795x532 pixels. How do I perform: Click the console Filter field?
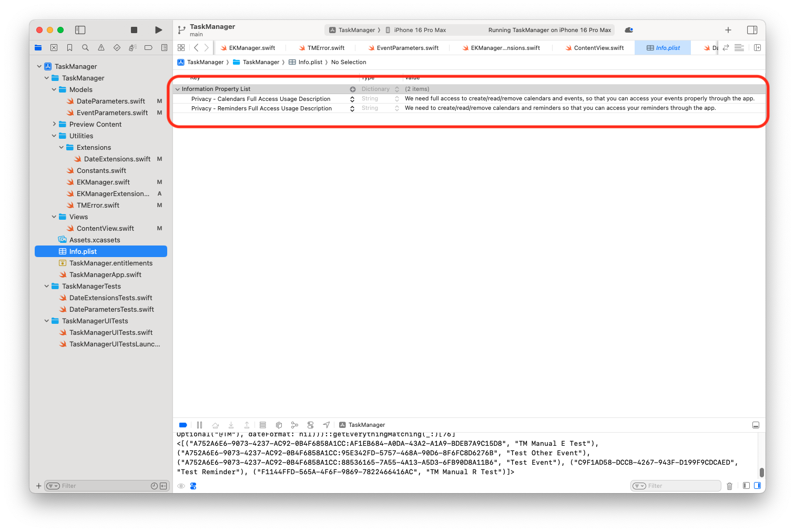coord(676,486)
